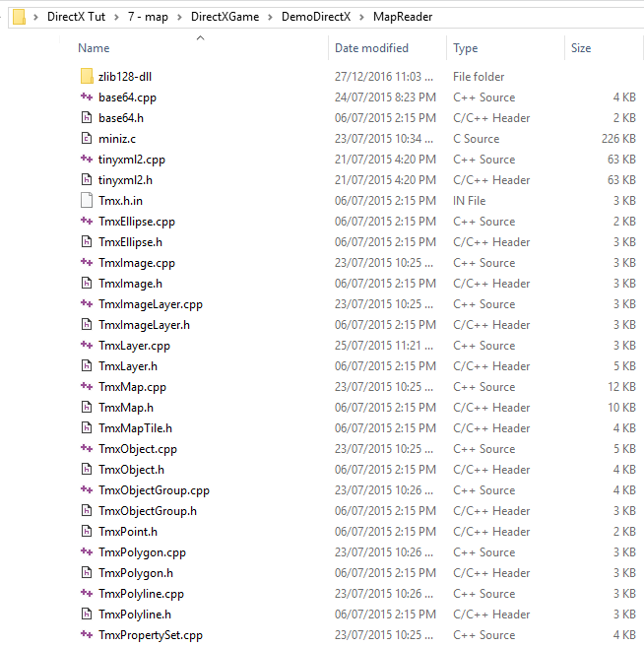Click the TmxImage.h header icon

click(x=87, y=283)
